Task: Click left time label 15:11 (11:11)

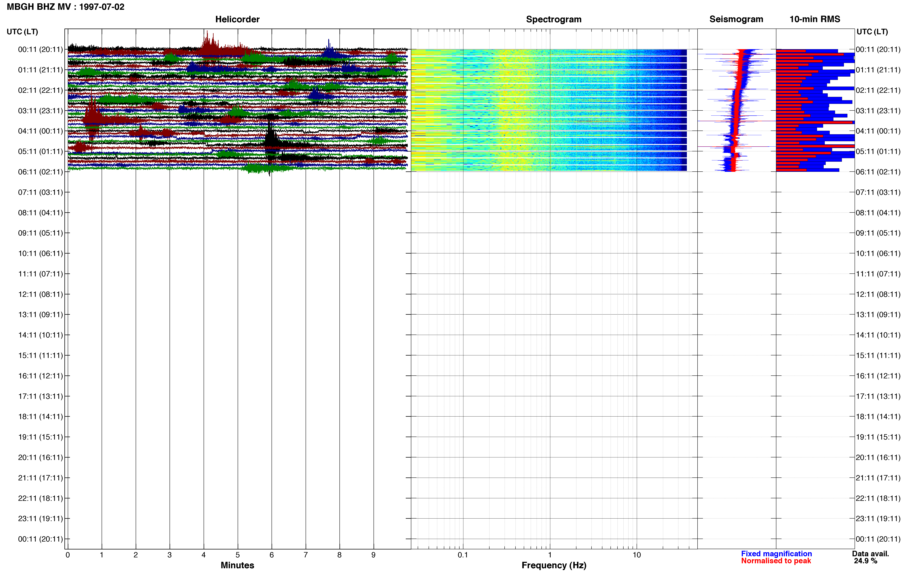Action: [x=41, y=356]
